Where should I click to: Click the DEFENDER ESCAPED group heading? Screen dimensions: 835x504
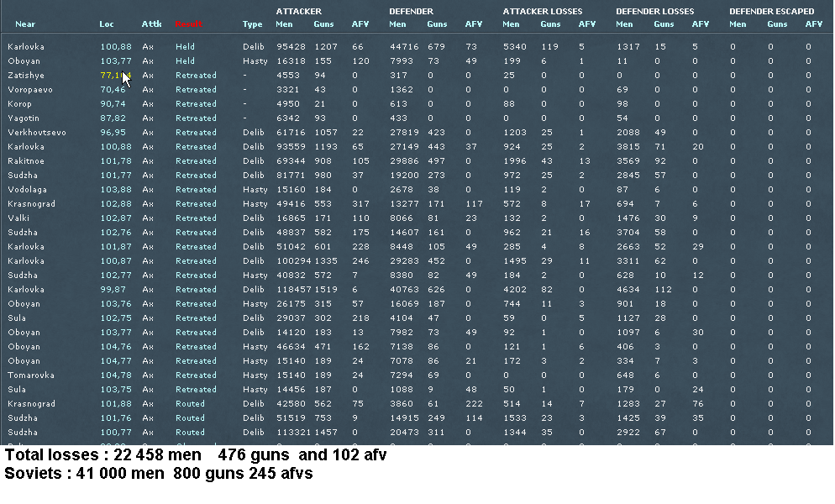[x=772, y=11]
